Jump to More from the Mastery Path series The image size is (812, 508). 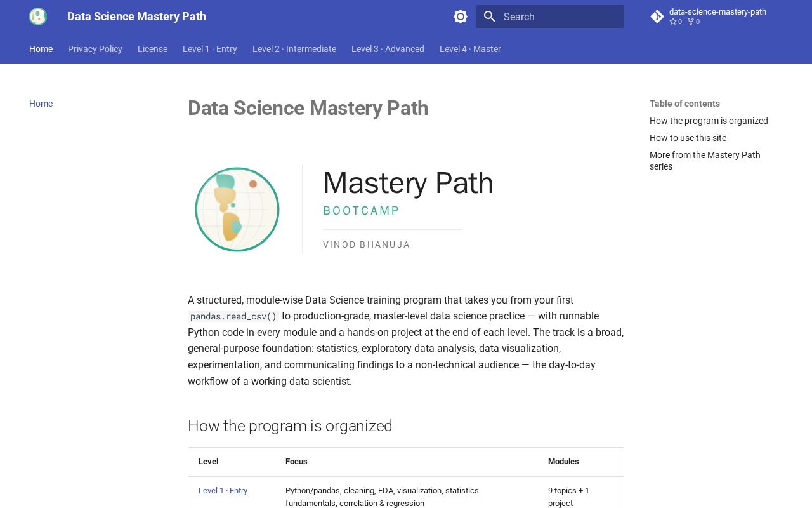(705, 161)
